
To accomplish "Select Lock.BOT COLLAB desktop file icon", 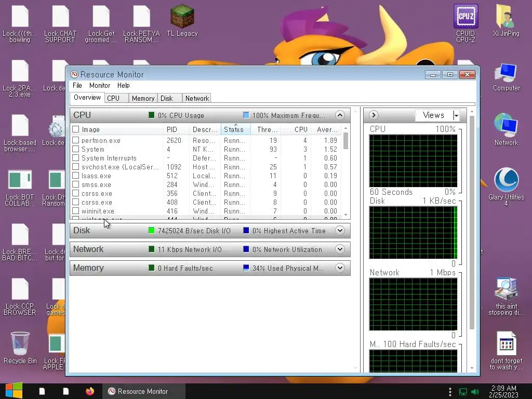I will tap(20, 188).
